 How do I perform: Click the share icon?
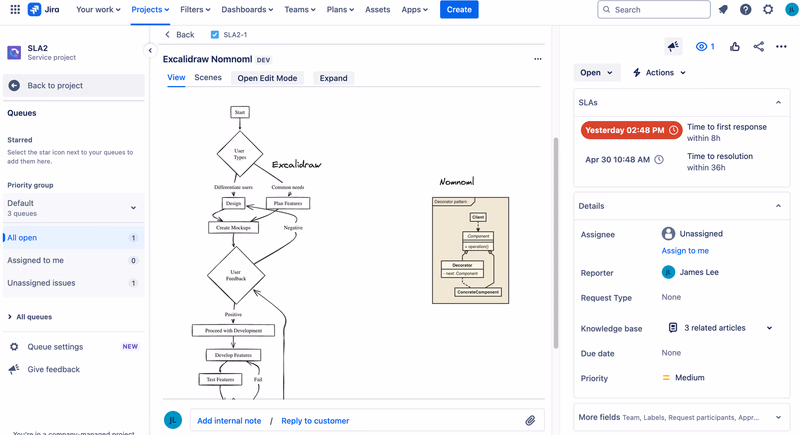tap(759, 46)
